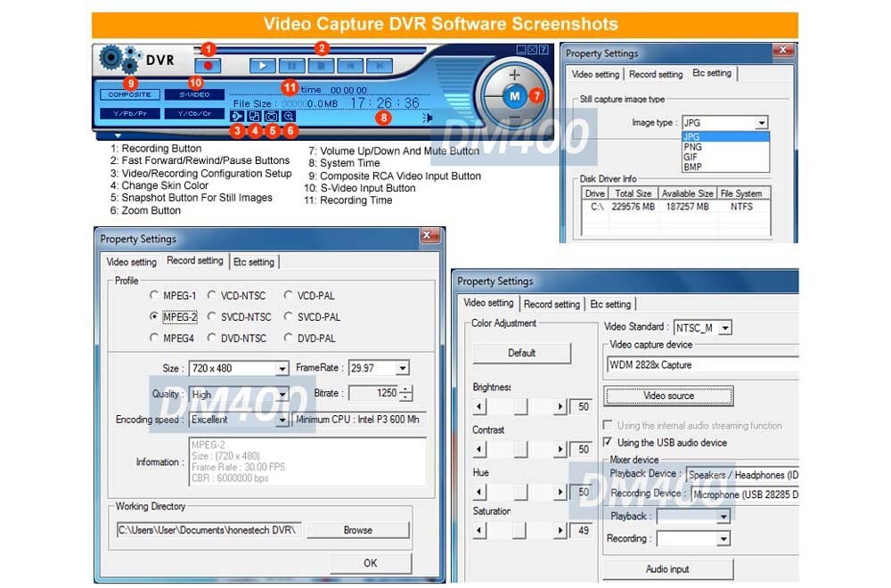Open the Record setting tab in Video Property Settings
The width and height of the screenshot is (891, 588).
coord(552,304)
